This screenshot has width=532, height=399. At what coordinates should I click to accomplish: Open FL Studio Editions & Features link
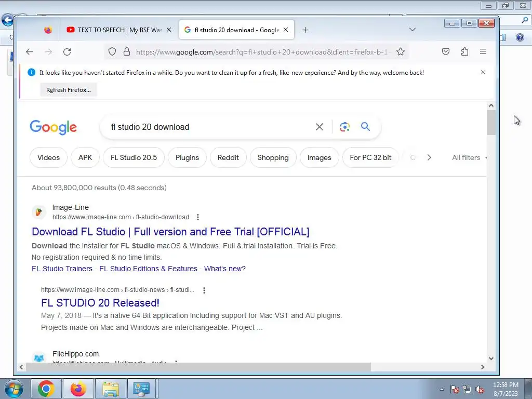148,269
